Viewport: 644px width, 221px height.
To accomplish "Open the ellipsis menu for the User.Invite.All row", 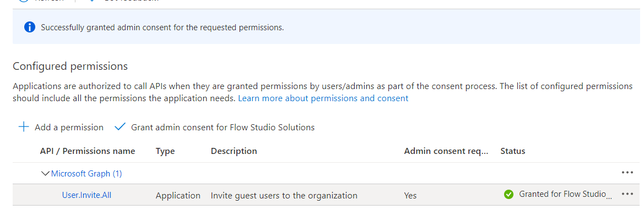I will click(x=627, y=194).
